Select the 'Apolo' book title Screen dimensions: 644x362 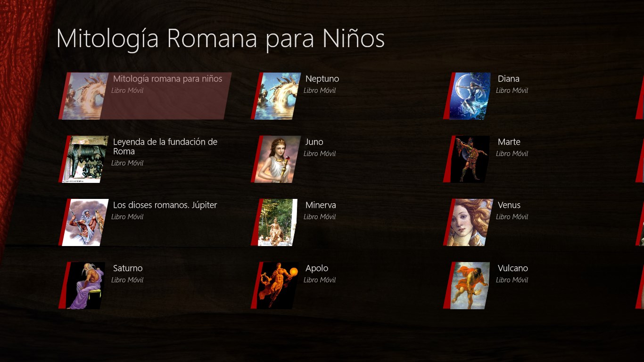point(317,268)
